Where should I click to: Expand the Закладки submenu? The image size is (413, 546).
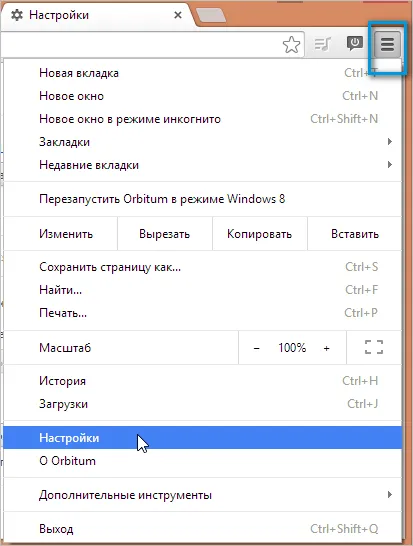(203, 142)
